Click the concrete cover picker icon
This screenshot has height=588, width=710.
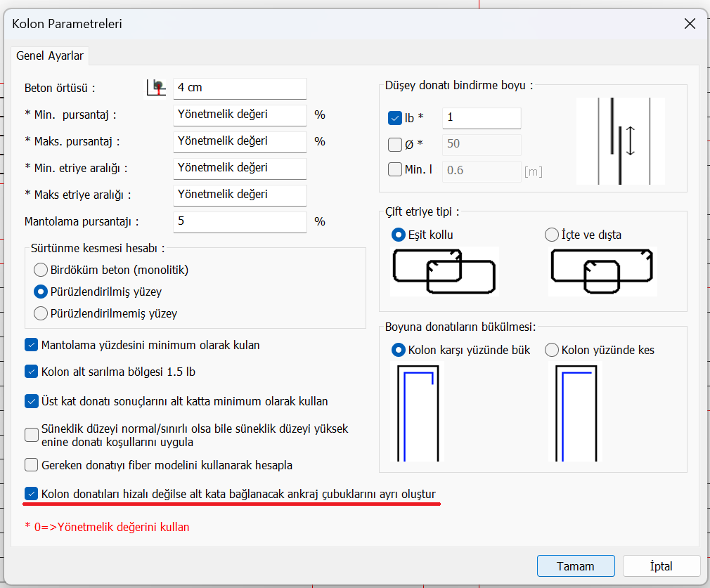155,88
